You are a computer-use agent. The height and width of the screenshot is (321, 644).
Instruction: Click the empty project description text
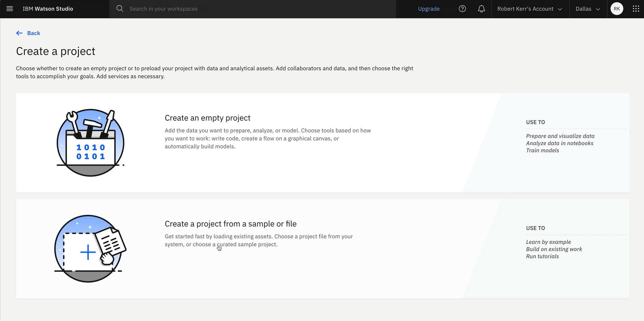point(268,138)
